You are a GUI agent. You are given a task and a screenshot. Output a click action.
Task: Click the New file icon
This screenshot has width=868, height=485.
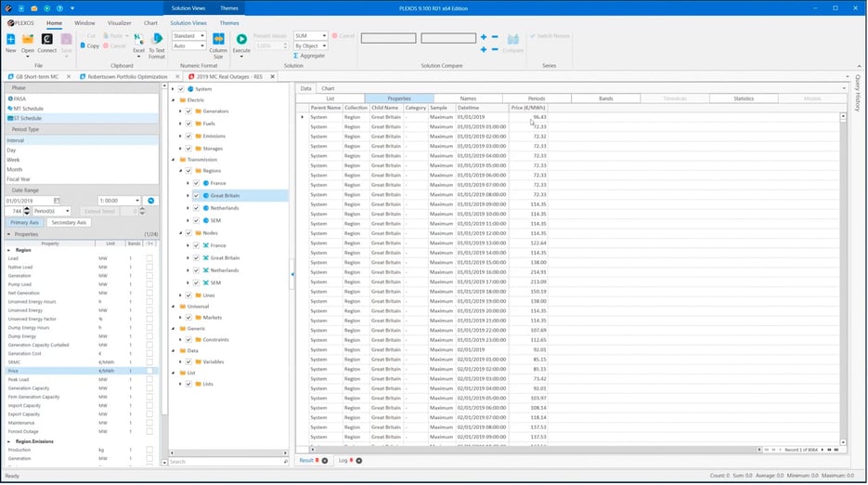[10, 40]
